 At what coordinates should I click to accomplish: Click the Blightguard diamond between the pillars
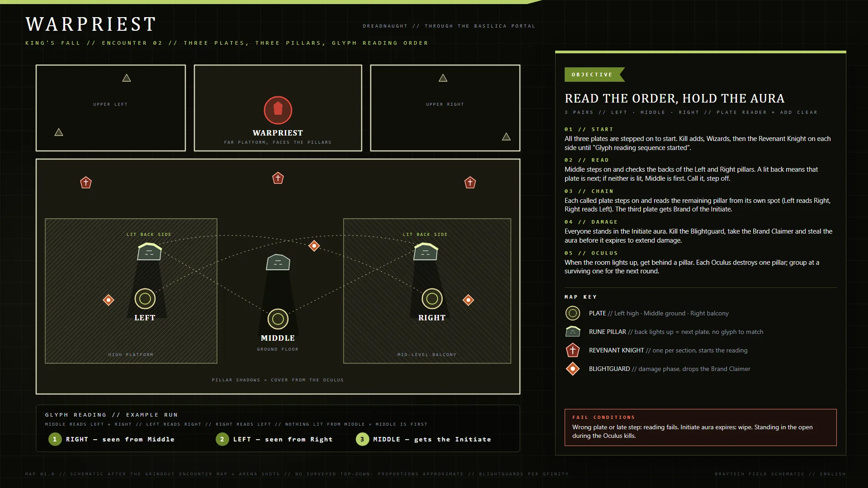(314, 246)
